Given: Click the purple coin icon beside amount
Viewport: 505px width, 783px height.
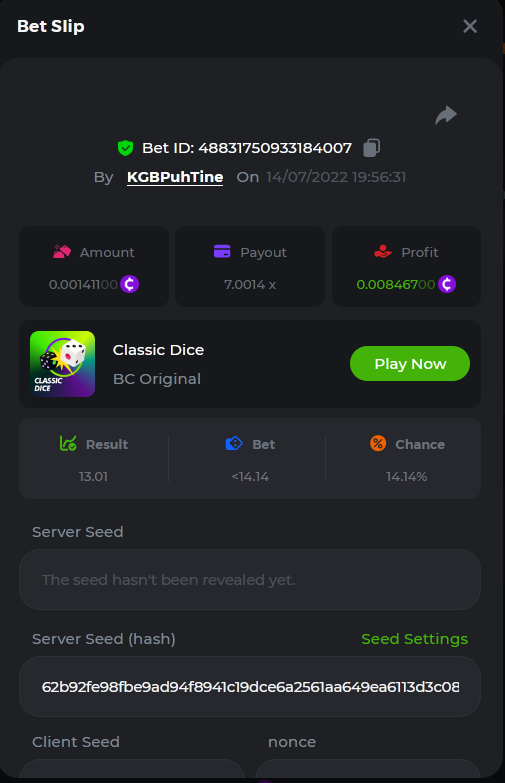Looking at the screenshot, I should pyautogui.click(x=129, y=284).
